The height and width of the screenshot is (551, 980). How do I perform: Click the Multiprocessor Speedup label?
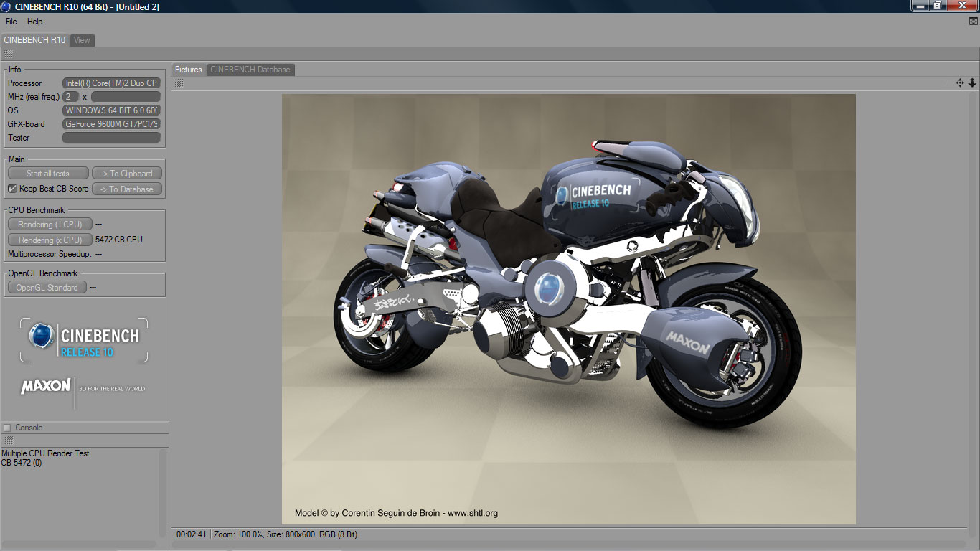[50, 254]
